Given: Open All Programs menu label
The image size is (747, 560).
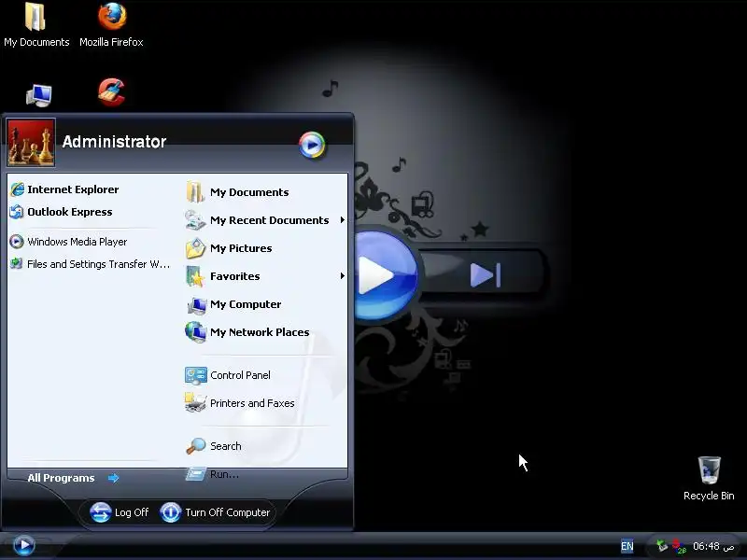Looking at the screenshot, I should pyautogui.click(x=61, y=478).
